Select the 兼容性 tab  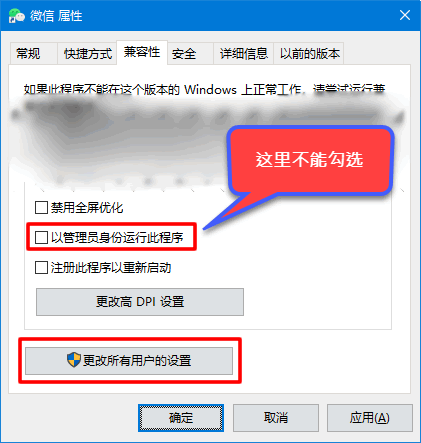pos(142,52)
